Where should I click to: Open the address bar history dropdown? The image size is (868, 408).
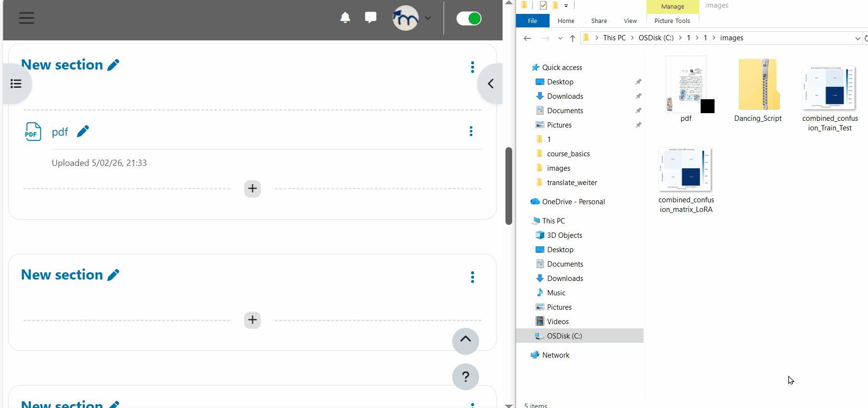(857, 38)
